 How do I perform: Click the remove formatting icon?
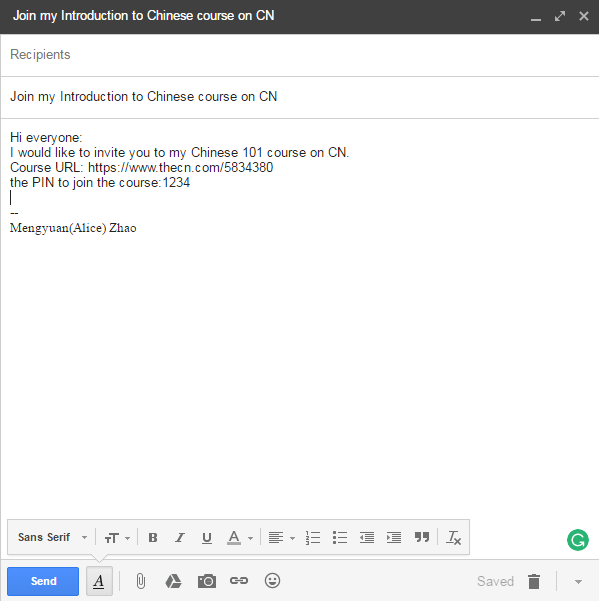point(453,537)
